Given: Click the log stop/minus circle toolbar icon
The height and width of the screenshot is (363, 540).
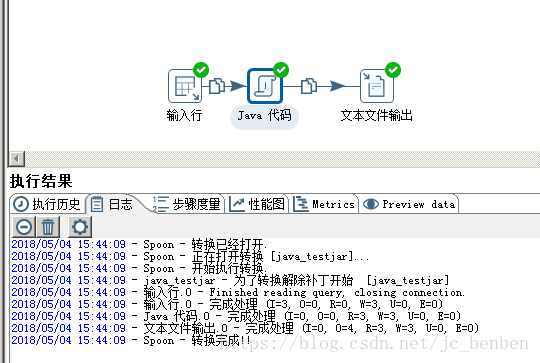Looking at the screenshot, I should [24, 227].
